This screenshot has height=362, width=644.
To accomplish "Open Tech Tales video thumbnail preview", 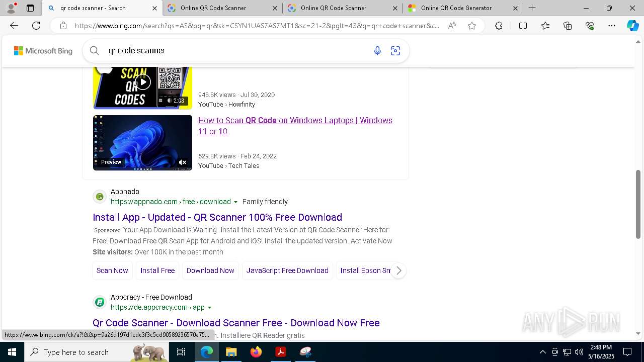I will (x=142, y=143).
